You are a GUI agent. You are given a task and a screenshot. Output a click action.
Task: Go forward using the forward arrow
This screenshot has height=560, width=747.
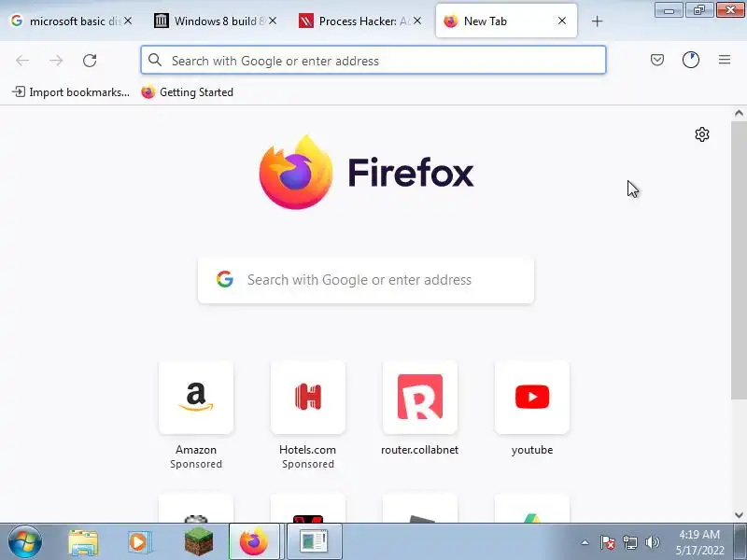point(56,61)
